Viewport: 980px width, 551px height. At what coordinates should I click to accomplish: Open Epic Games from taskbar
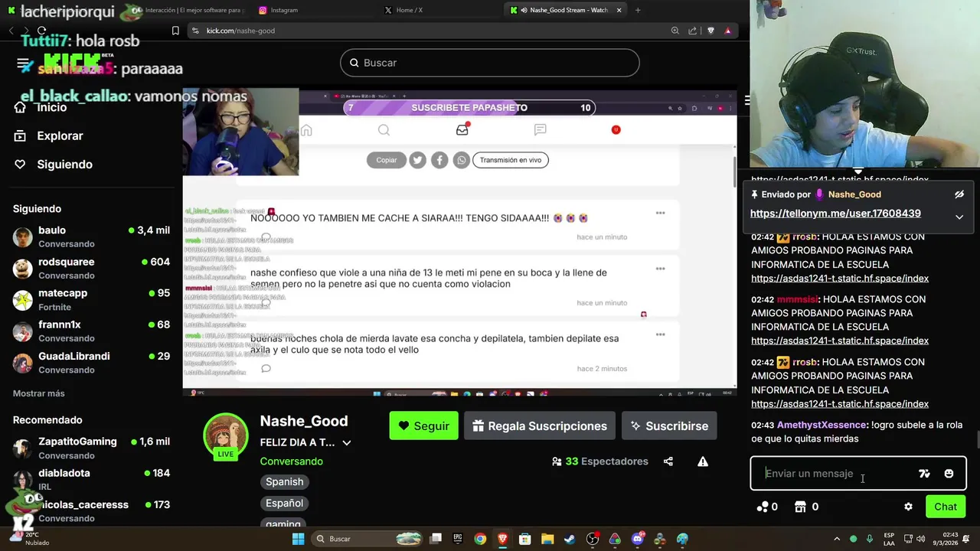(458, 539)
